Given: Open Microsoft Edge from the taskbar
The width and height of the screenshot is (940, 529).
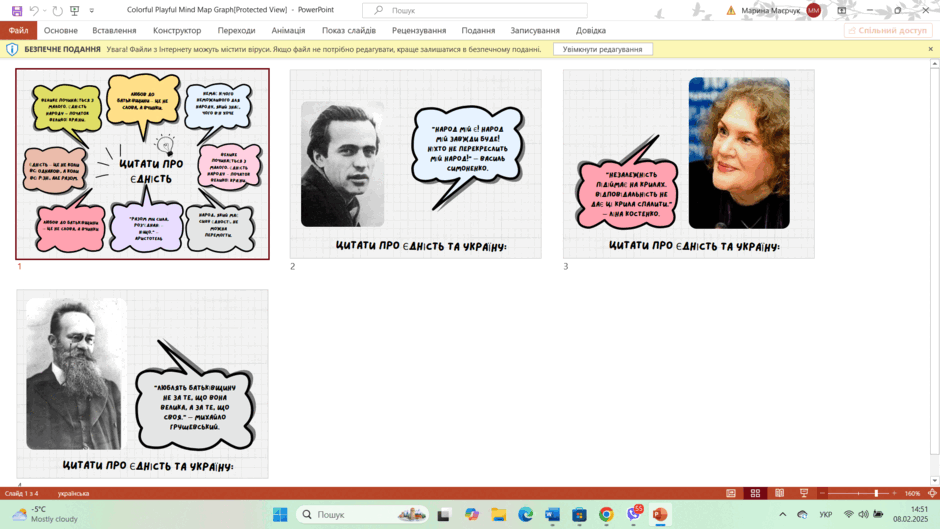Looking at the screenshot, I should pos(526,515).
